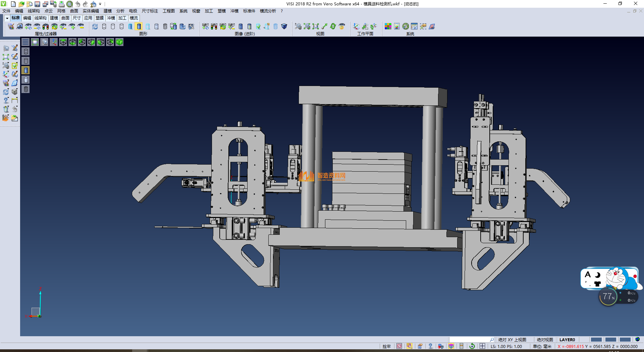
Task: Click the print icon in quick toolbar
Action: 62,4
